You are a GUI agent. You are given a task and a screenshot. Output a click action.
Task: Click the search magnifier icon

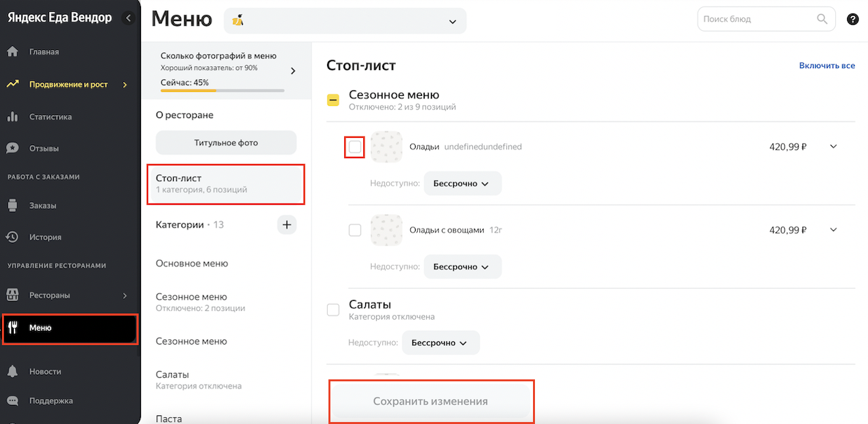coord(822,19)
